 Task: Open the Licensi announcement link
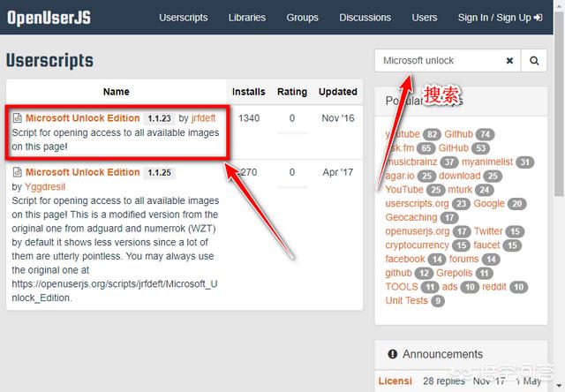point(395,381)
